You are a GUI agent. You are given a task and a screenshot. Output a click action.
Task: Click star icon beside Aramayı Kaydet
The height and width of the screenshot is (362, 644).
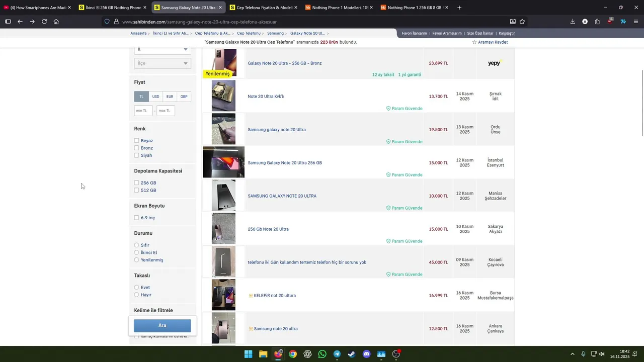(x=474, y=42)
